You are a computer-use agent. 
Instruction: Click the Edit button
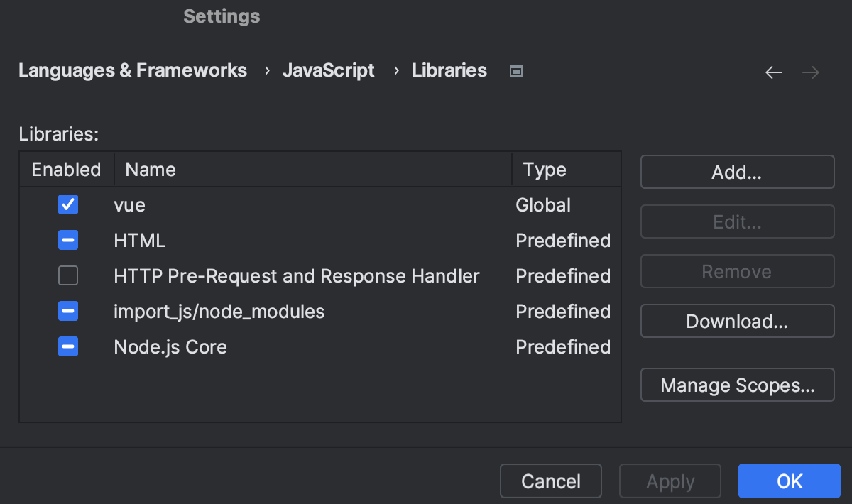pyautogui.click(x=737, y=221)
